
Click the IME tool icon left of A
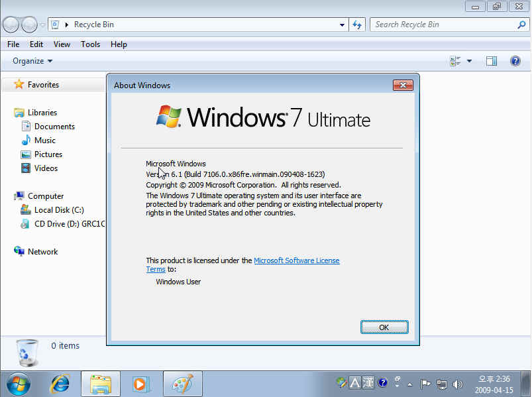click(x=341, y=382)
